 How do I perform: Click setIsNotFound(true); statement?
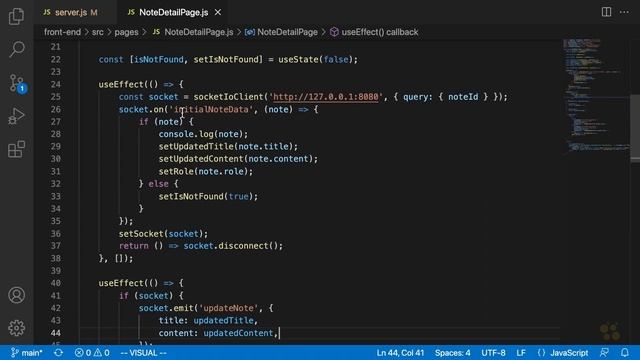(x=208, y=196)
